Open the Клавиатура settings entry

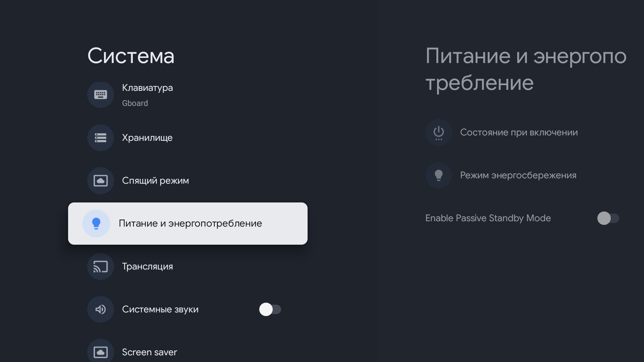point(147,88)
